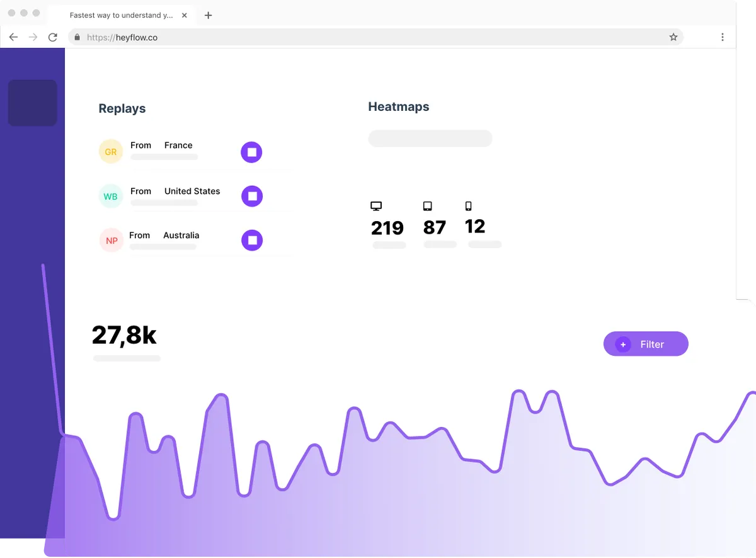
Task: Bookmark page with the star icon
Action: [x=673, y=37]
